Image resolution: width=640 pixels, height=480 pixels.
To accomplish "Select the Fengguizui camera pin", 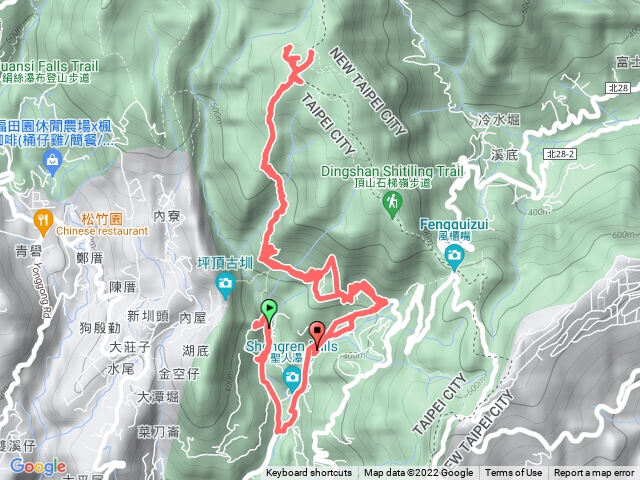I will click(x=454, y=257).
